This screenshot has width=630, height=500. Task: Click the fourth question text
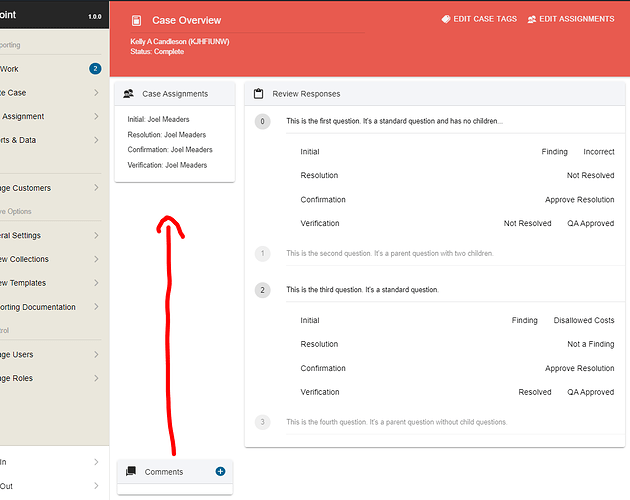pyautogui.click(x=397, y=422)
